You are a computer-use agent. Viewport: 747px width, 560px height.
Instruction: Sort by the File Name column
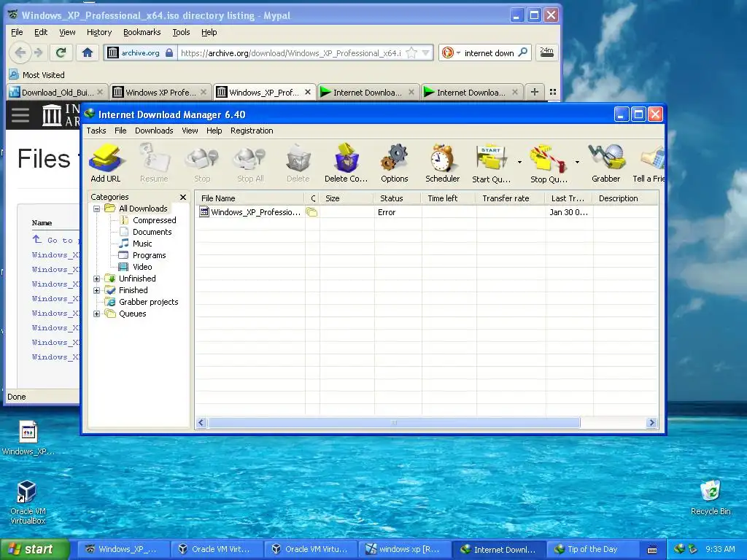point(249,198)
